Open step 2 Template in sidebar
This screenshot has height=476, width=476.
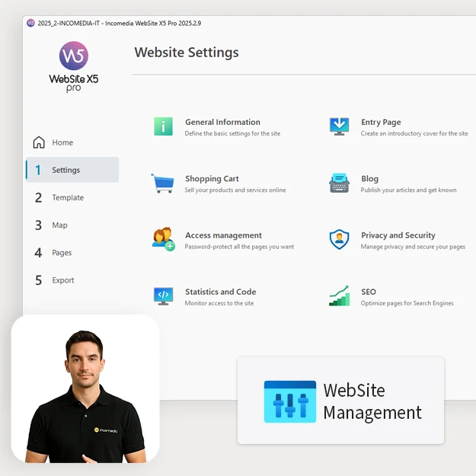click(67, 197)
